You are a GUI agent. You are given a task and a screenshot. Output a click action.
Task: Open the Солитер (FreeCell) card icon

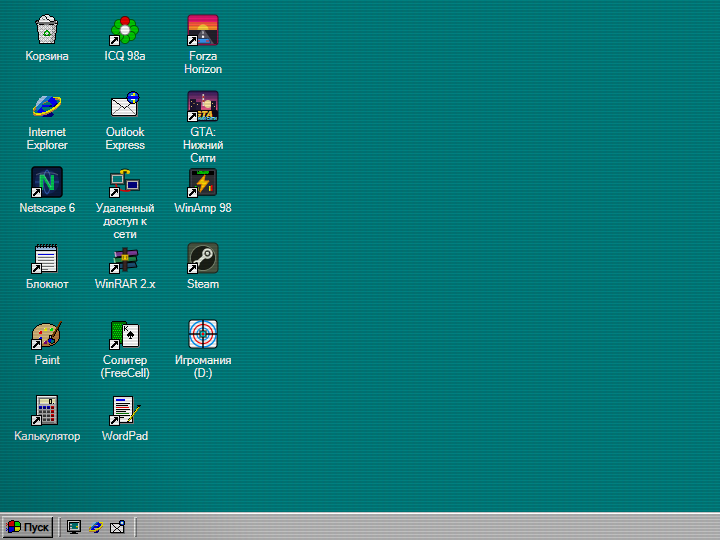coord(124,334)
